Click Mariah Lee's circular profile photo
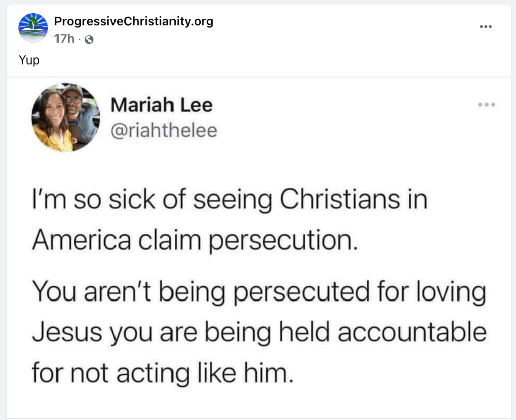Screen dimensions: 516x420 click(66, 117)
